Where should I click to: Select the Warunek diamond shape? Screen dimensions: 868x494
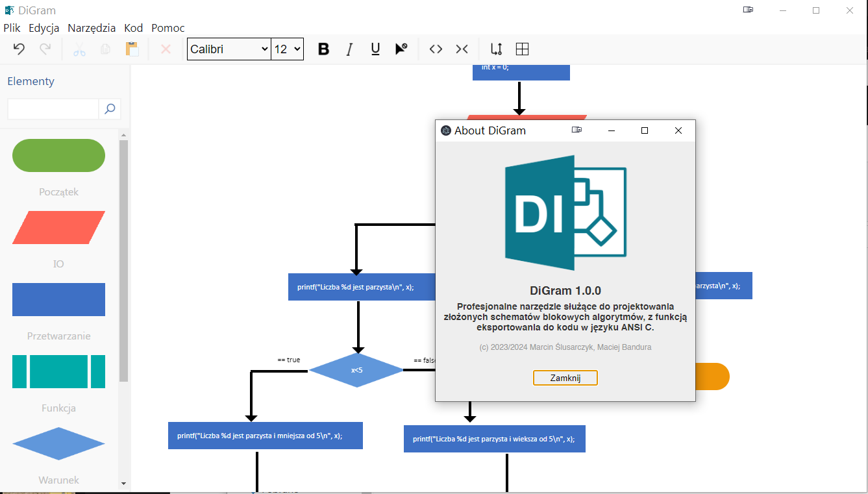pyautogui.click(x=58, y=443)
